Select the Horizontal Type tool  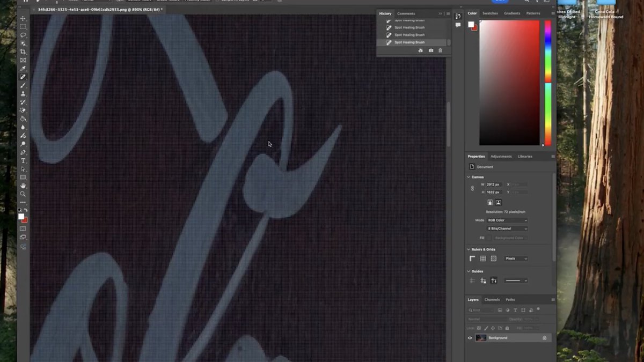tap(23, 160)
